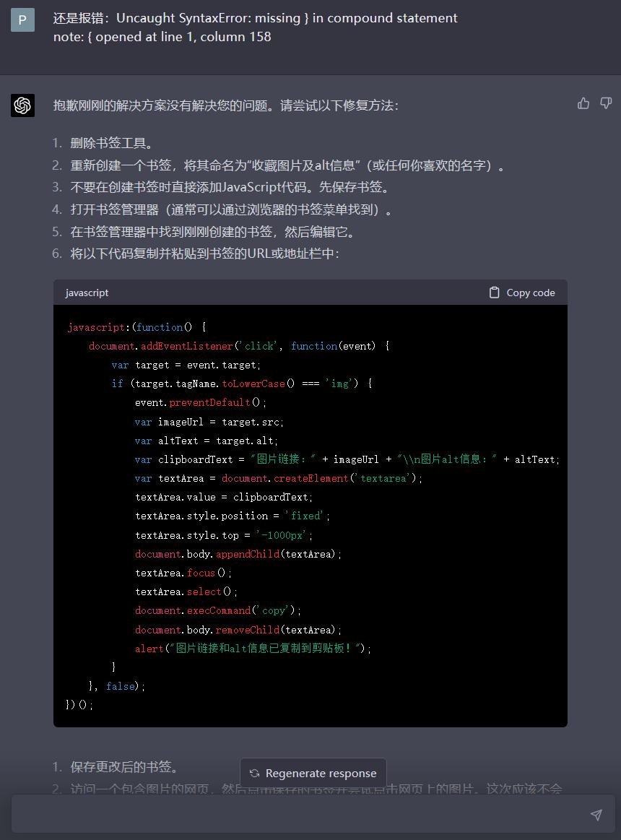This screenshot has width=621, height=840.
Task: Click the user's P avatar
Action: (22, 20)
